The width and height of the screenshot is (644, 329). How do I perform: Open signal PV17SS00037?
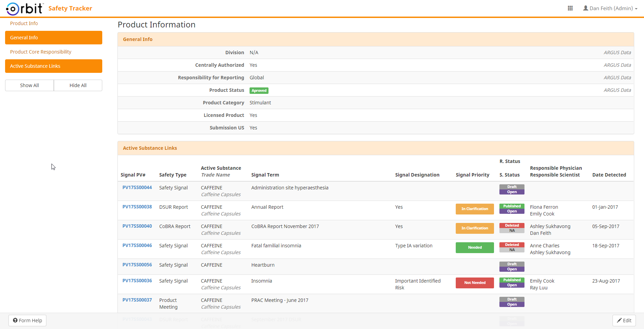[x=137, y=300]
